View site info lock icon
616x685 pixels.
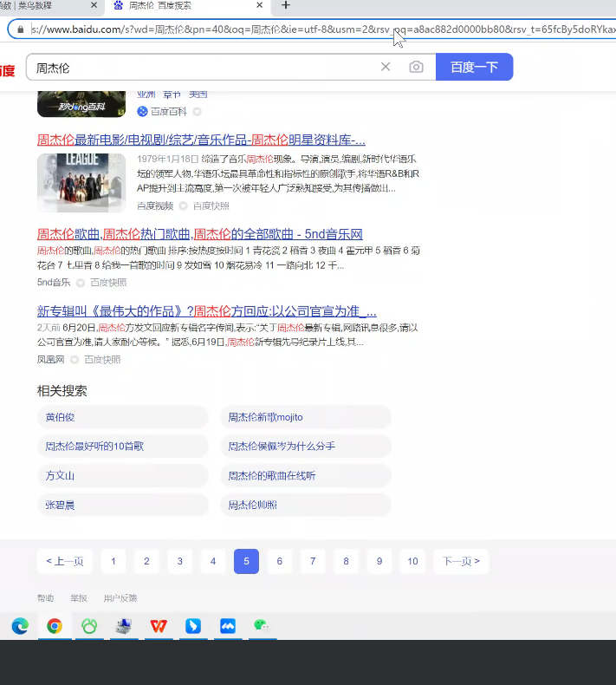[x=20, y=29]
